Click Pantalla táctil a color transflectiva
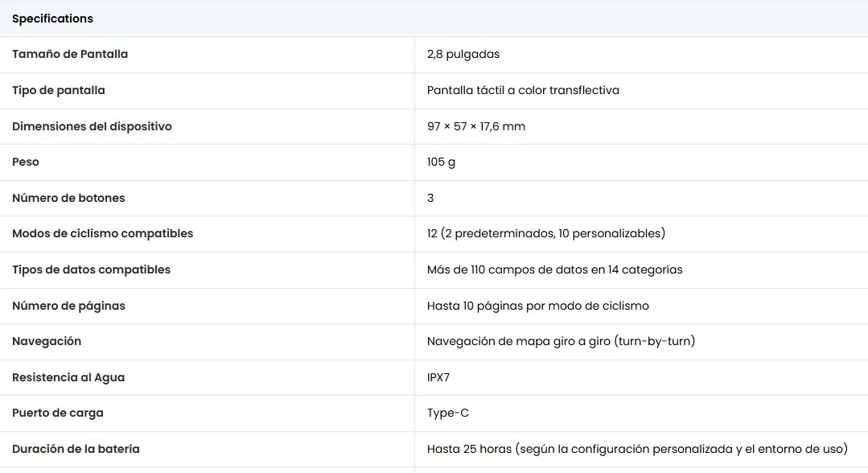Image resolution: width=868 pixels, height=473 pixels. click(523, 90)
